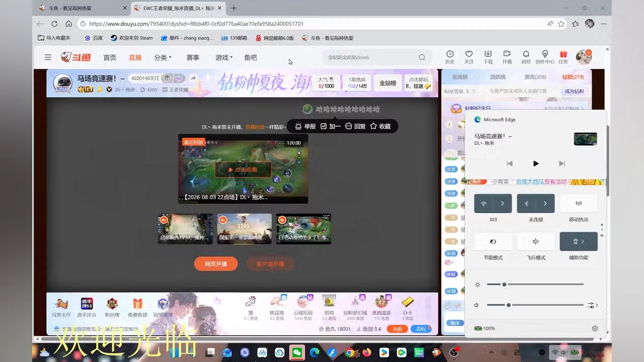Open quick settings gear icon
This screenshot has width=644, height=362.
(x=595, y=328)
